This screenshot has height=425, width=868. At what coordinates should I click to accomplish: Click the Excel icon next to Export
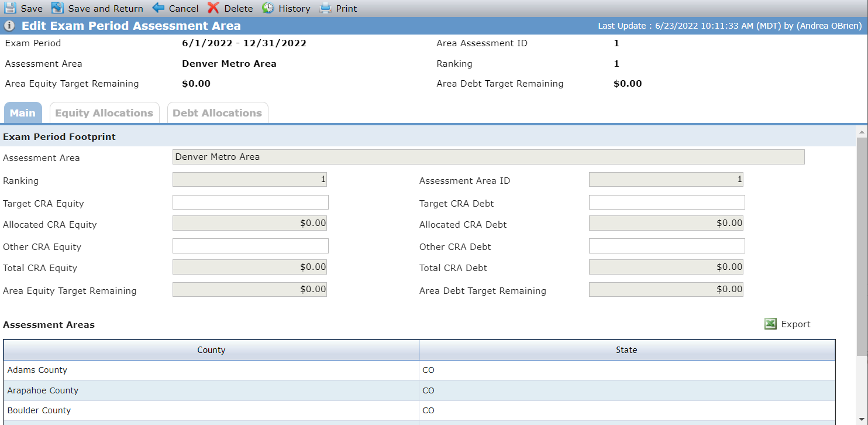tap(770, 324)
